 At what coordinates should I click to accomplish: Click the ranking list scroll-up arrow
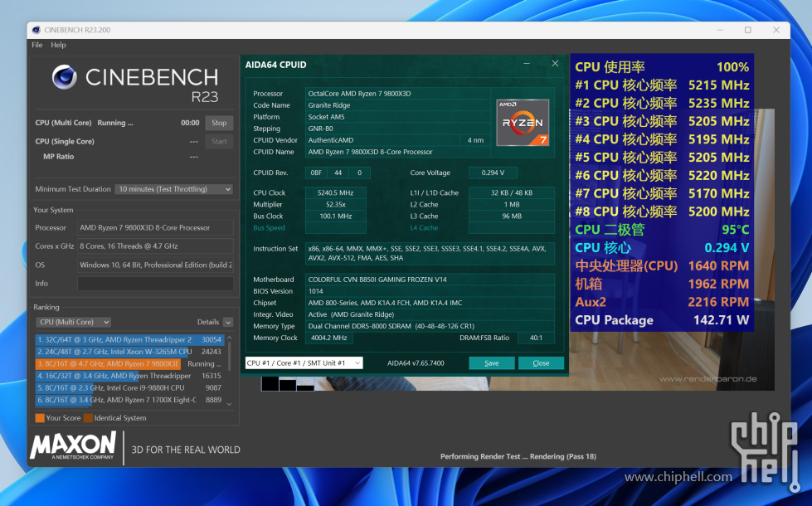click(x=230, y=338)
